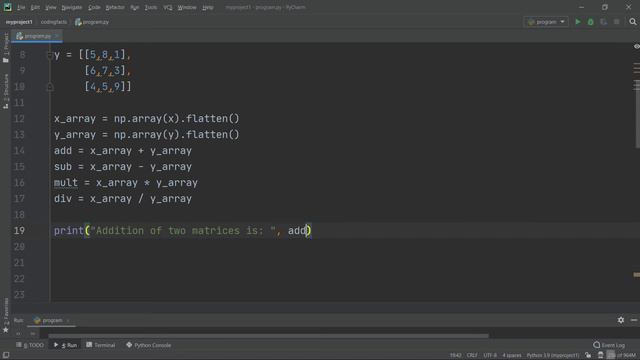
Task: Open the Help menu
Action: pyautogui.click(x=208, y=7)
